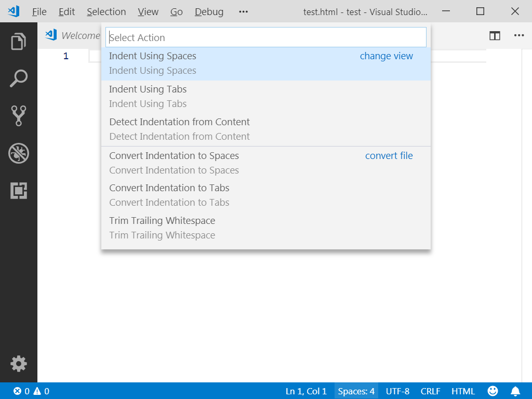Open the Edit menu
Screen dimensions: 532x399
click(x=66, y=11)
